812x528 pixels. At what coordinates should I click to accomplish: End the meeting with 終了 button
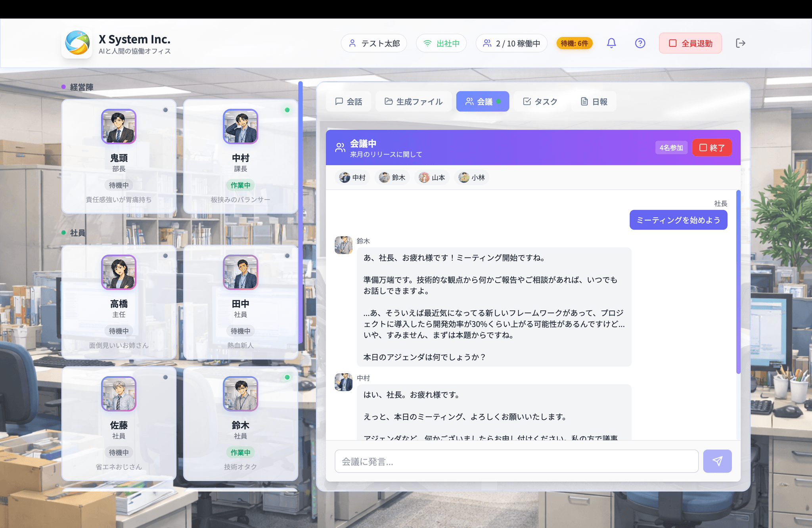point(712,147)
